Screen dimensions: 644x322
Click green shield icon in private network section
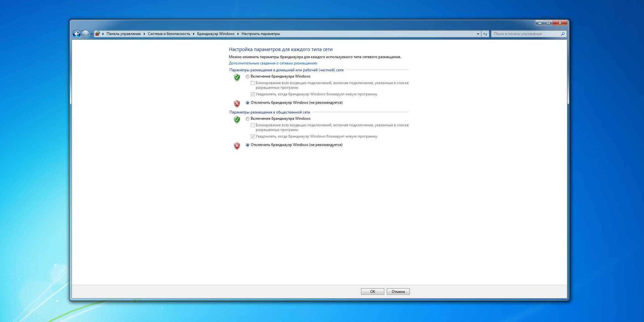(x=237, y=77)
